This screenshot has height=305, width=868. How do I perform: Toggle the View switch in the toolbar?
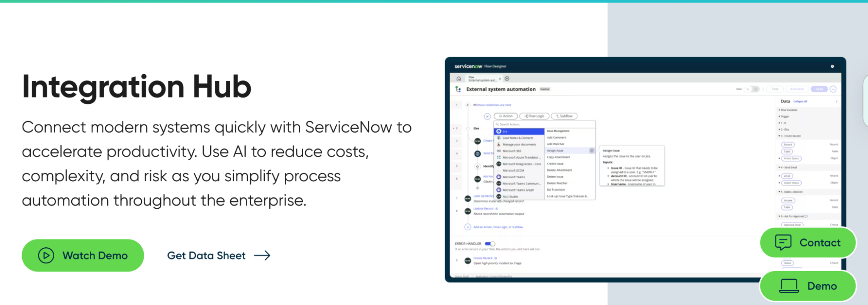pyautogui.click(x=752, y=89)
